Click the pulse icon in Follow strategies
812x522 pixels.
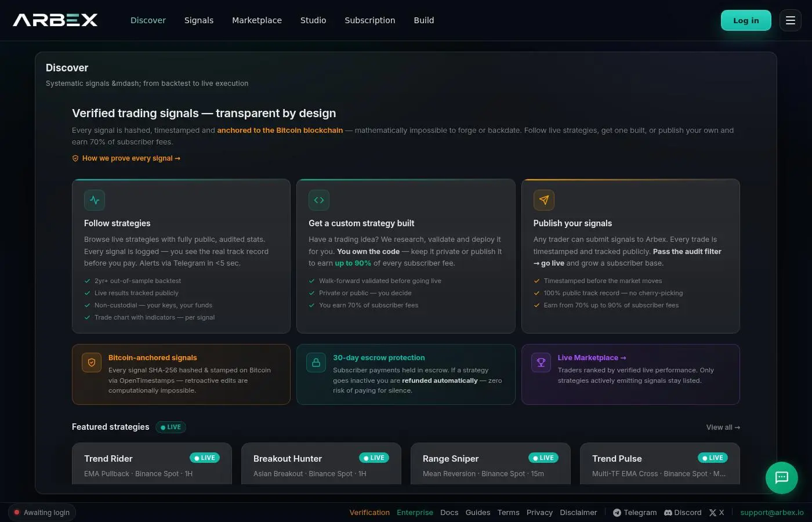[x=95, y=200]
